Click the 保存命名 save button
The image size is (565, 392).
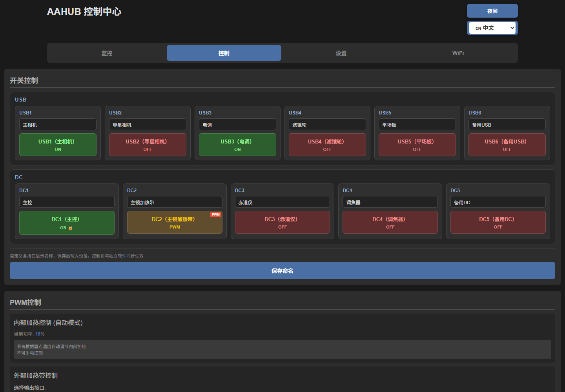click(x=282, y=270)
